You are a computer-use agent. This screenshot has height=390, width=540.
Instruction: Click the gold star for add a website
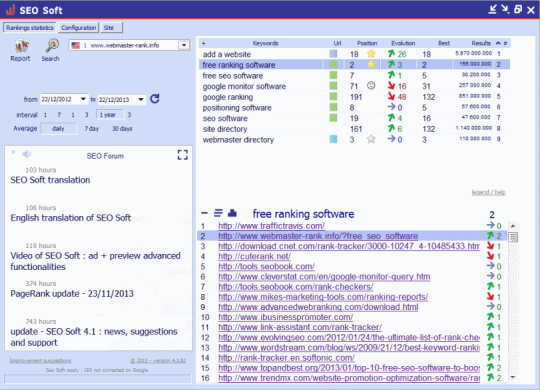371,54
